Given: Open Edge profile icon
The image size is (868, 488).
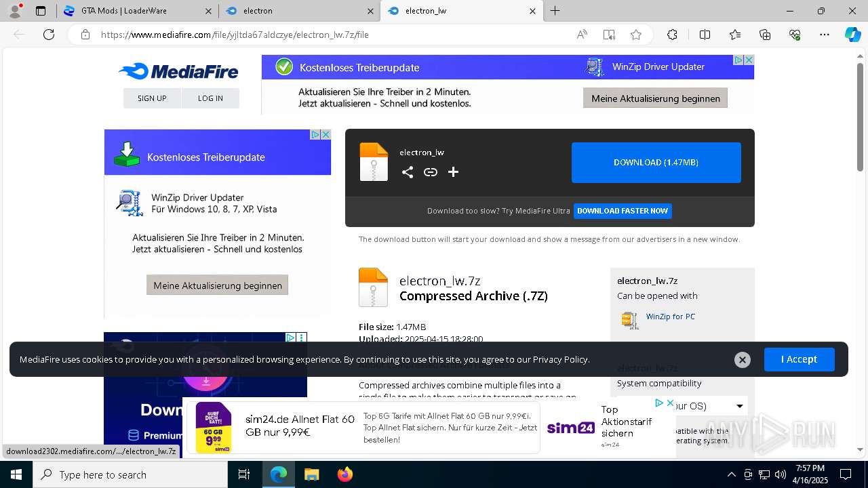Looking at the screenshot, I should (15, 11).
